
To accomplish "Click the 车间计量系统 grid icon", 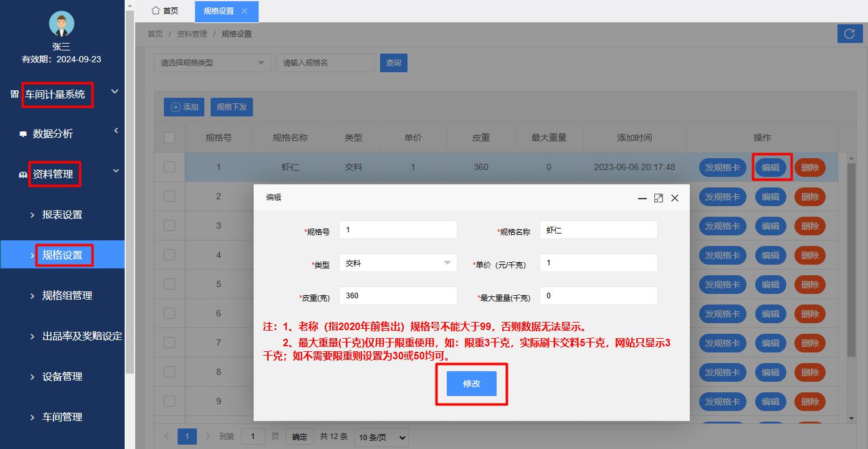I will [15, 95].
